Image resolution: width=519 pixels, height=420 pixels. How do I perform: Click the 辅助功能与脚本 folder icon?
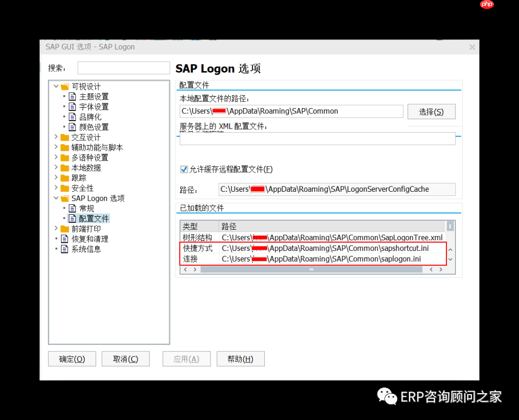pos(64,147)
